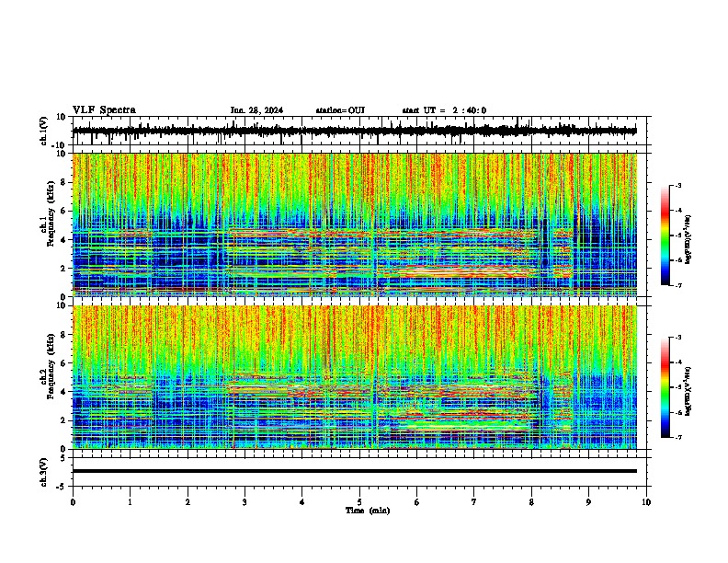Click the "-7" label on ch.1 color bar
Viewport: 728px width, 563px height.
[x=677, y=285]
